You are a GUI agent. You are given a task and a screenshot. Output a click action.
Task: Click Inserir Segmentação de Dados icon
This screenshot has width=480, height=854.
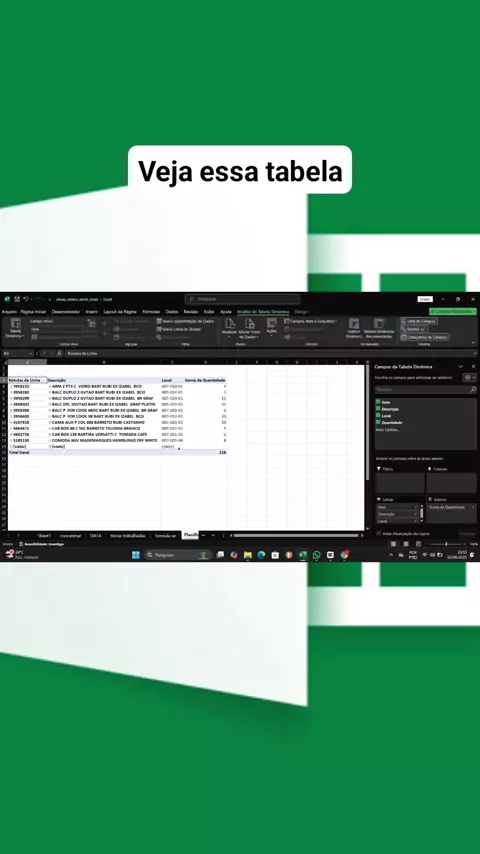(x=159, y=321)
